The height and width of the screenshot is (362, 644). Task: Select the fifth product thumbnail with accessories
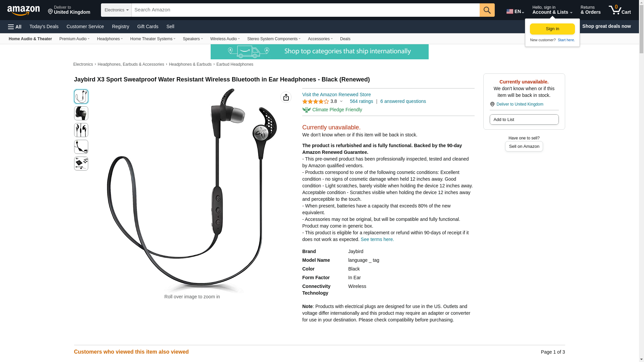[81, 164]
